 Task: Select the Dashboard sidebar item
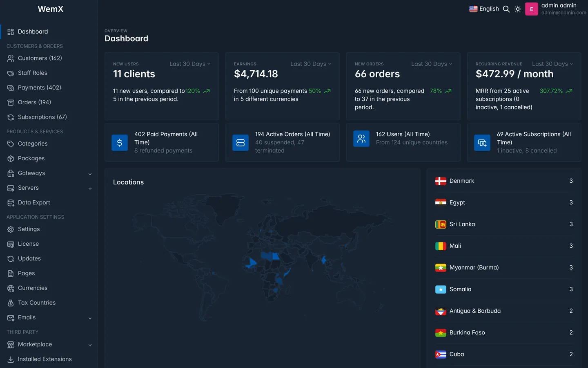click(x=49, y=31)
